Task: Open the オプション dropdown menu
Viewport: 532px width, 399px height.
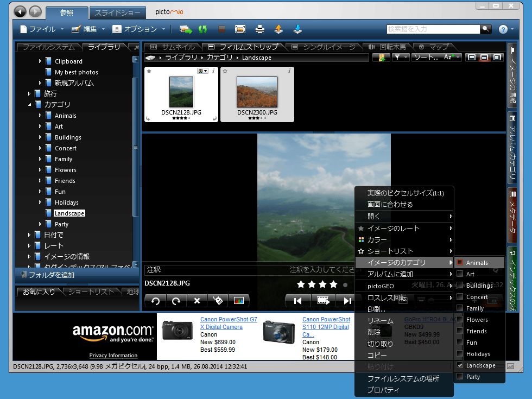Action: tap(138, 29)
